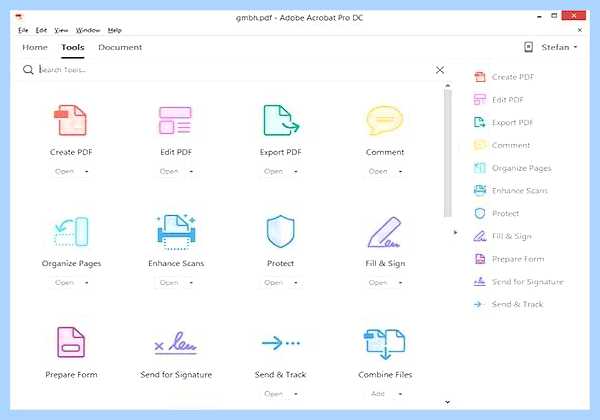Click Open button under Fill & Sign
This screenshot has height=420, width=600.
click(x=378, y=283)
